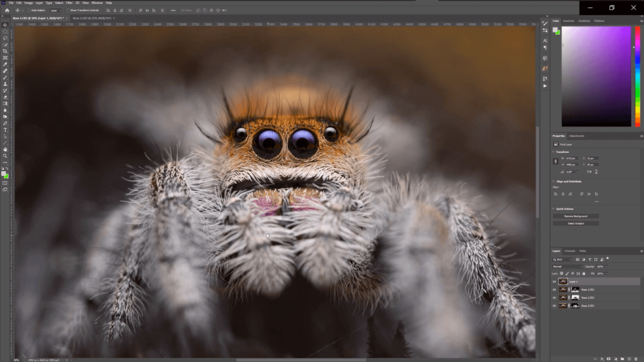Click the Select Subject button
This screenshot has width=644, height=362.
click(x=576, y=223)
